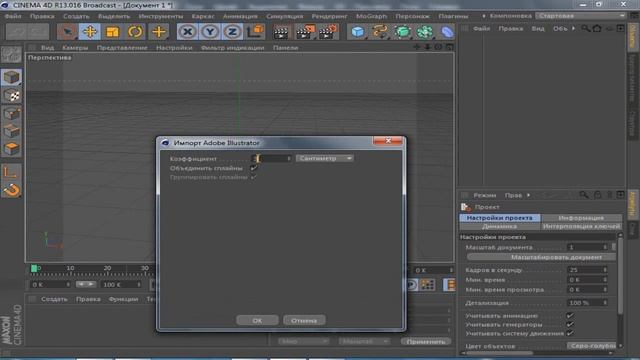Image resolution: width=640 pixels, height=360 pixels.
Task: Enable the axis mode L-shaped icon
Action: tap(11, 172)
